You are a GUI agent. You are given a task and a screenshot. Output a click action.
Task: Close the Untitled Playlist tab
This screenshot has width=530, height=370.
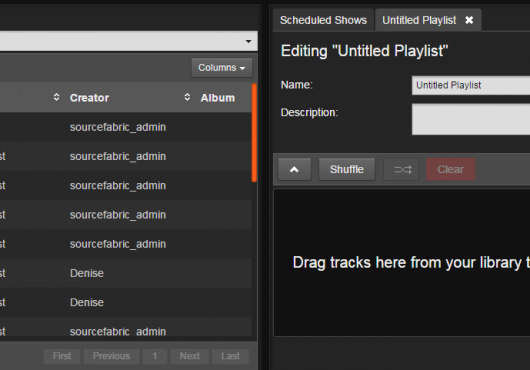(469, 20)
